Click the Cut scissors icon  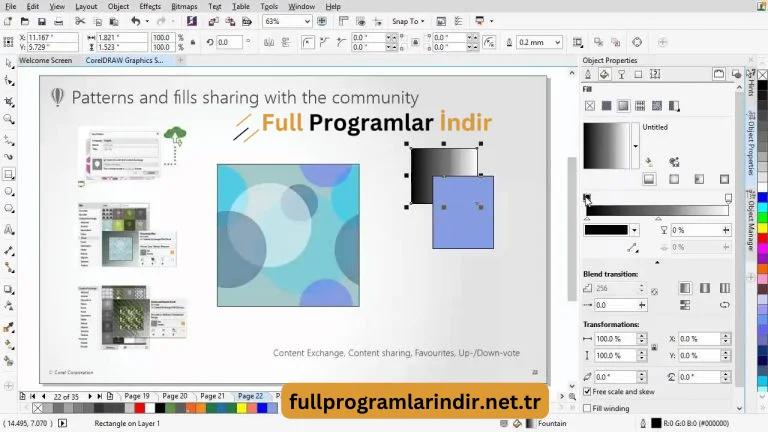(x=80, y=22)
